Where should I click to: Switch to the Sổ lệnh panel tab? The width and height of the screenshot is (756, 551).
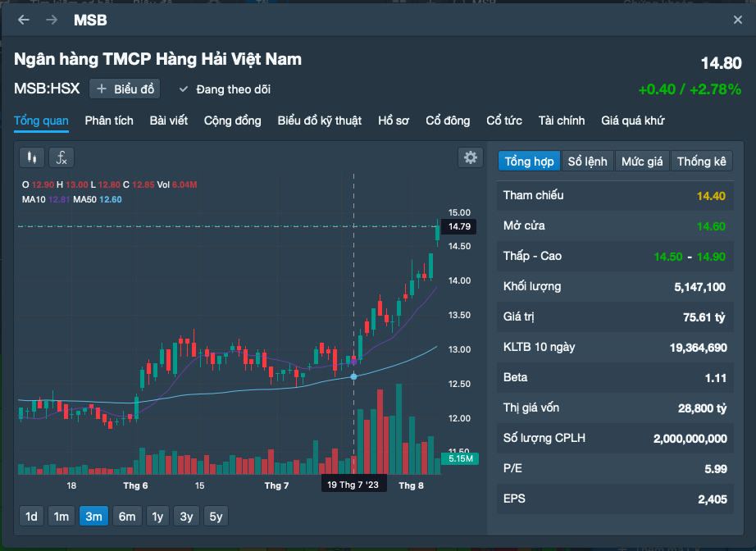pos(587,161)
